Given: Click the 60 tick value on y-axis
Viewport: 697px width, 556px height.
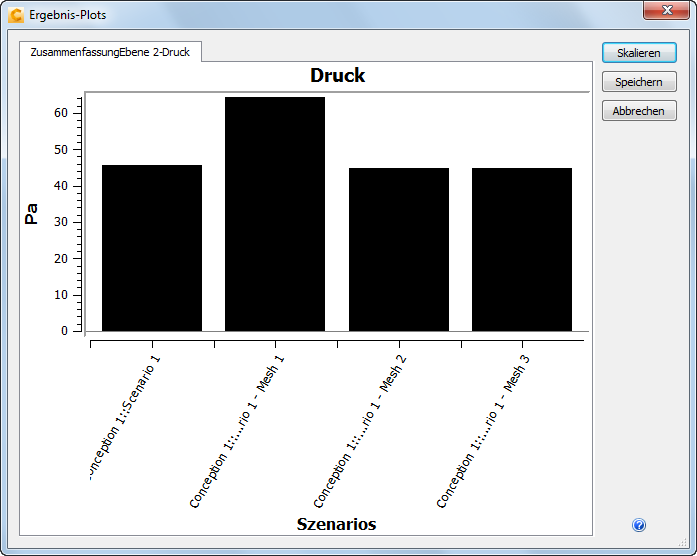Looking at the screenshot, I should [x=61, y=113].
